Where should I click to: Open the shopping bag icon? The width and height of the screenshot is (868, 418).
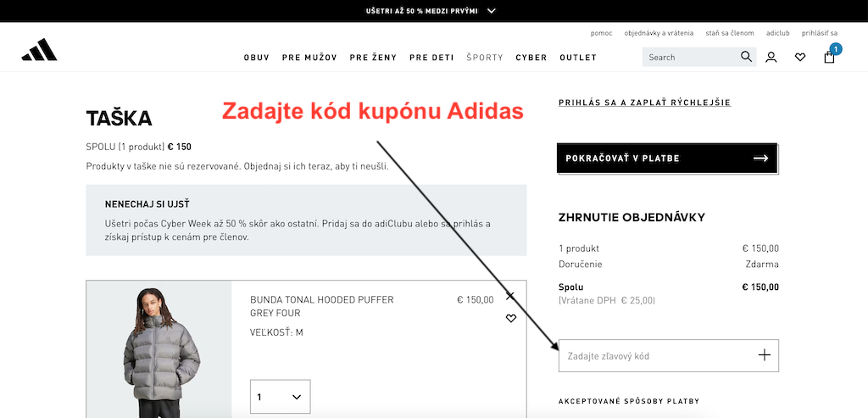point(829,57)
